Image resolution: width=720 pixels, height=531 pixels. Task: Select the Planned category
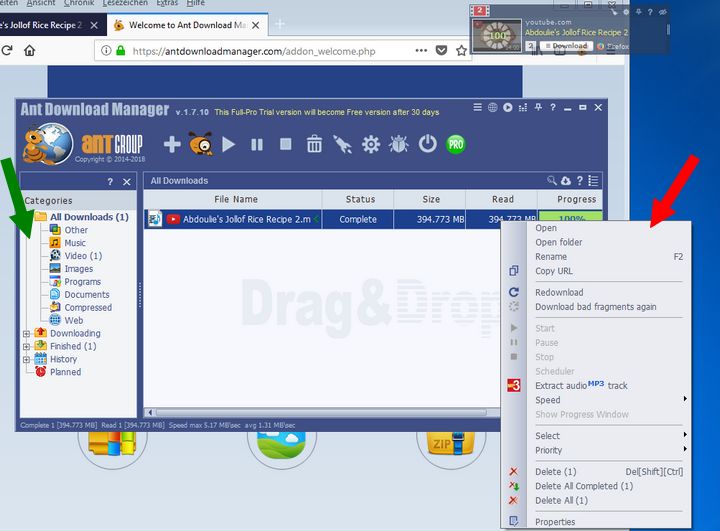65,372
